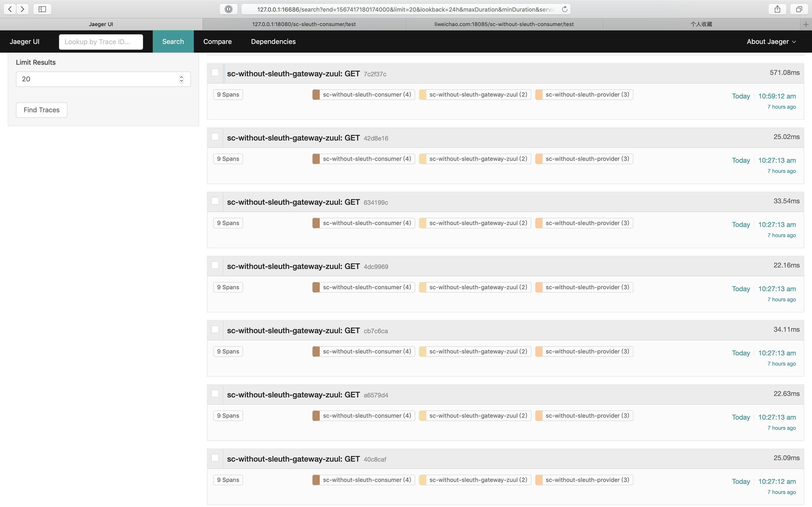Select the trace 7c2f37c checkbox

pyautogui.click(x=215, y=73)
